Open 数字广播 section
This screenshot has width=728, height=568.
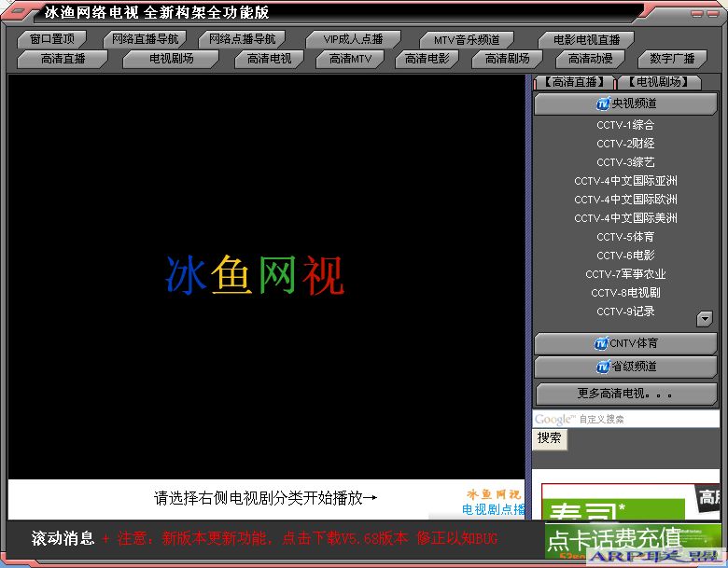[672, 59]
